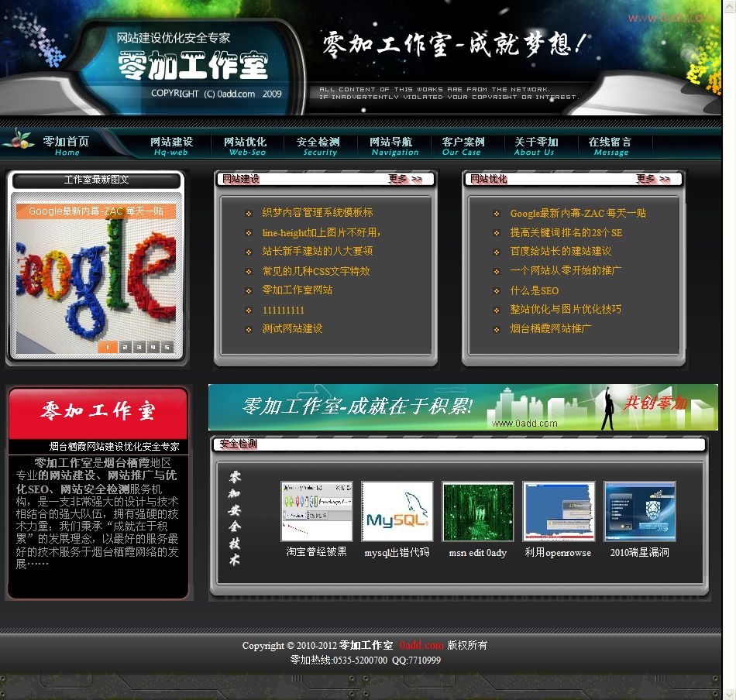Open the 2010瑞星漏洞 thumbnail
The height and width of the screenshot is (700, 736).
click(639, 511)
